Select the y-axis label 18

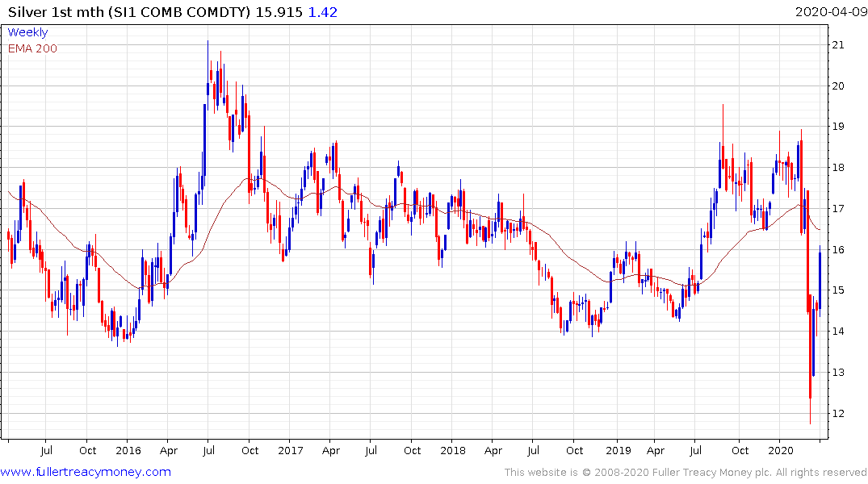(838, 168)
